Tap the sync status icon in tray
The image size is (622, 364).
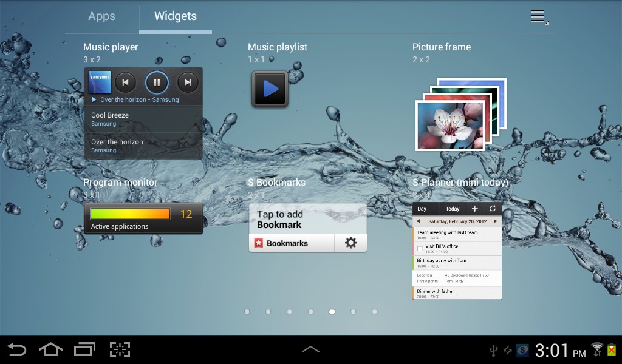click(x=507, y=350)
